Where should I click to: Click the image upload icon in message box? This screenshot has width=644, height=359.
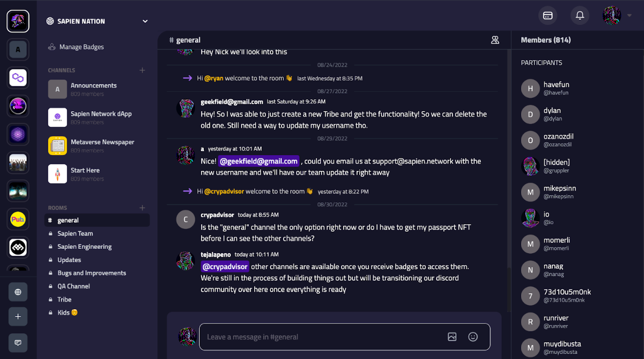click(x=452, y=337)
